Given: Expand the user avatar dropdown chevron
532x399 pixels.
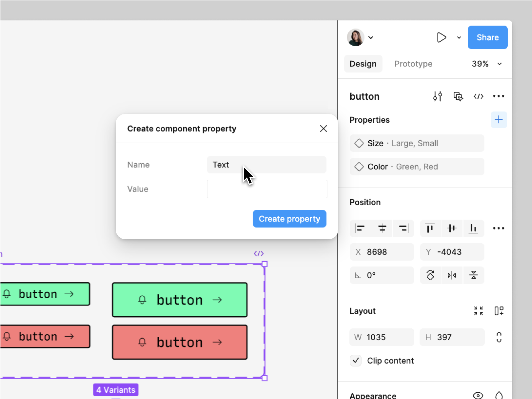Looking at the screenshot, I should coord(371,38).
